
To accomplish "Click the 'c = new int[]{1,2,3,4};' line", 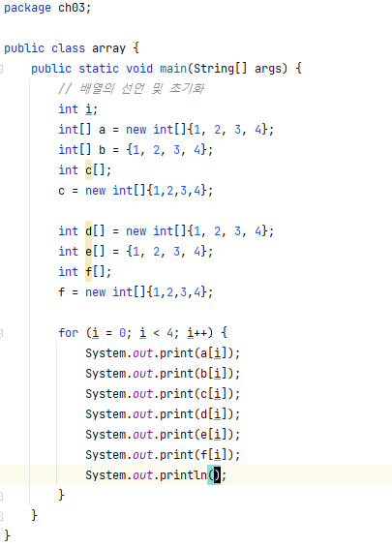I will 136,191.
